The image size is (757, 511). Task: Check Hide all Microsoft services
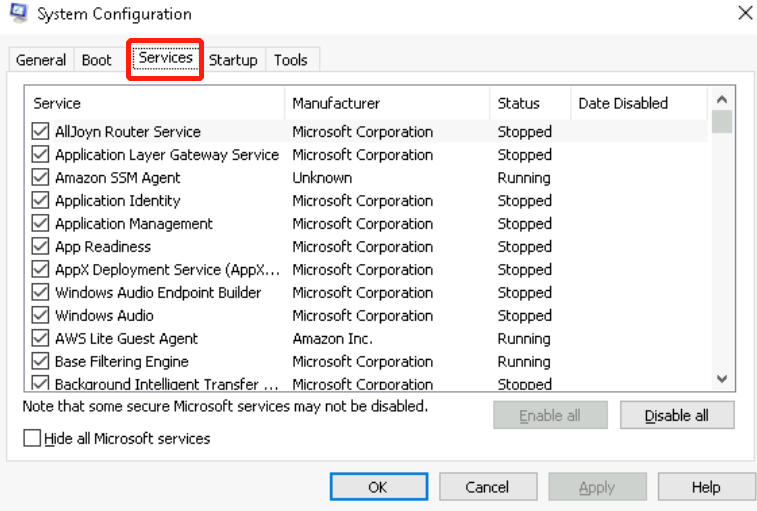click(x=33, y=438)
